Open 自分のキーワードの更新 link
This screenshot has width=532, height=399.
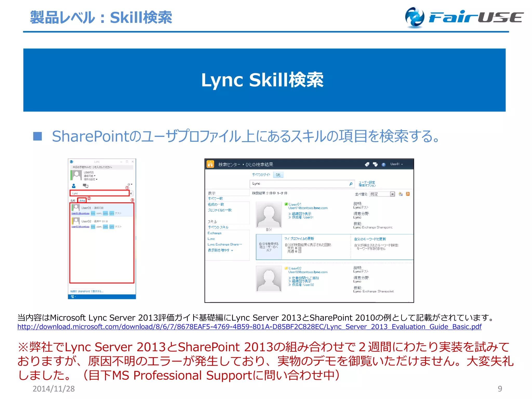[370, 239]
